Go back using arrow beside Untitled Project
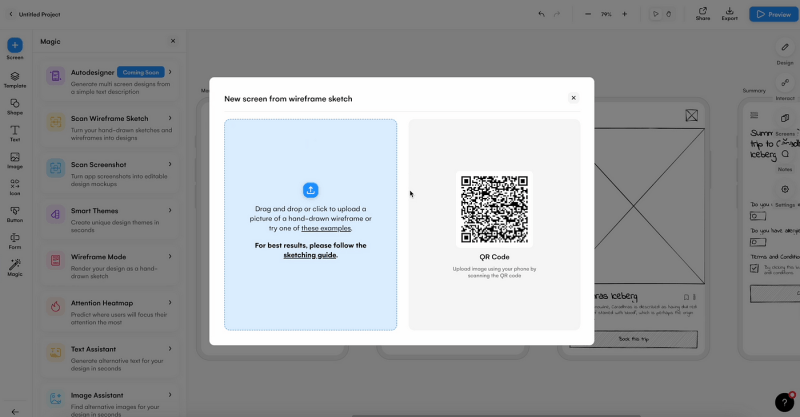The width and height of the screenshot is (800, 417). [11, 14]
